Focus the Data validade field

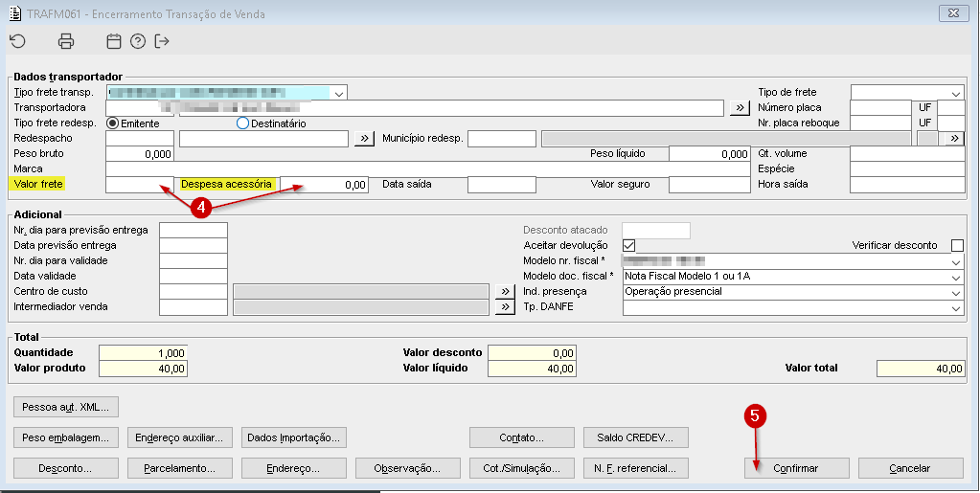pos(194,277)
